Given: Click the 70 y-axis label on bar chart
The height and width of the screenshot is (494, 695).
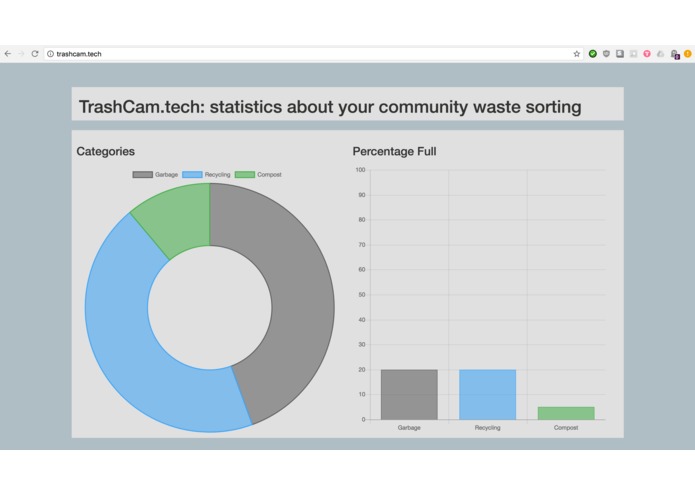Looking at the screenshot, I should [x=362, y=245].
